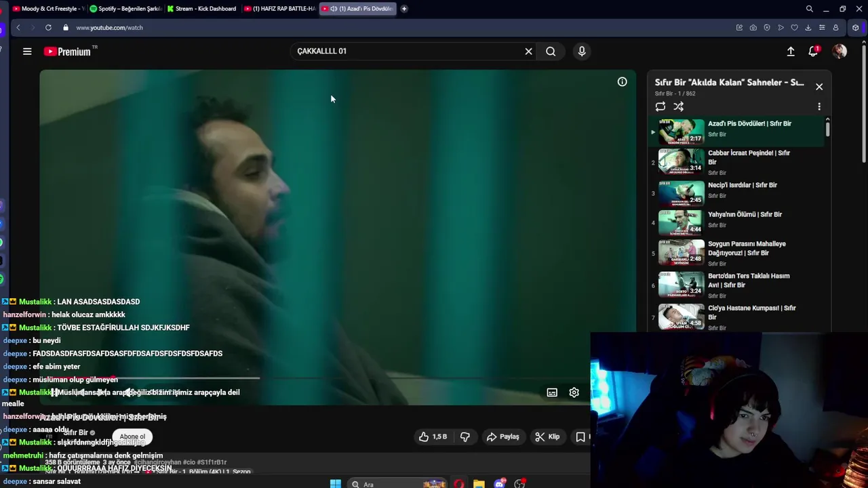Switch to Spotify Beğenilen Şarkılar tab
The height and width of the screenshot is (488, 868).
pyautogui.click(x=125, y=9)
